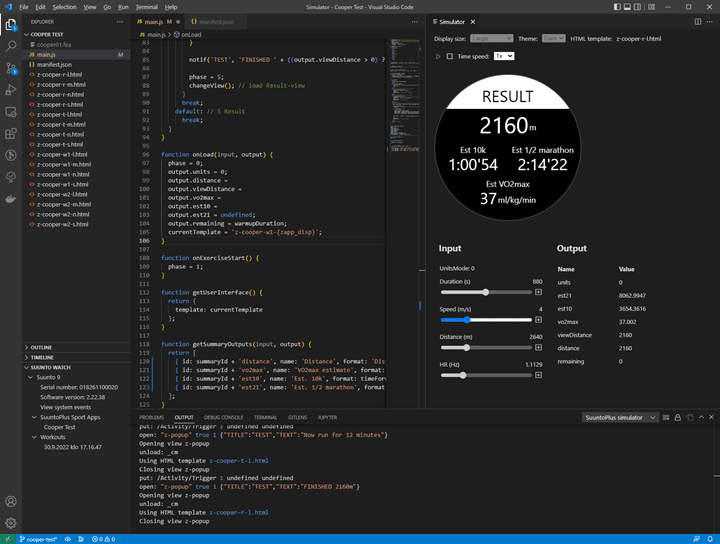Switch to the TERMINAL panel tab
The width and height of the screenshot is (720, 544).
(x=265, y=417)
